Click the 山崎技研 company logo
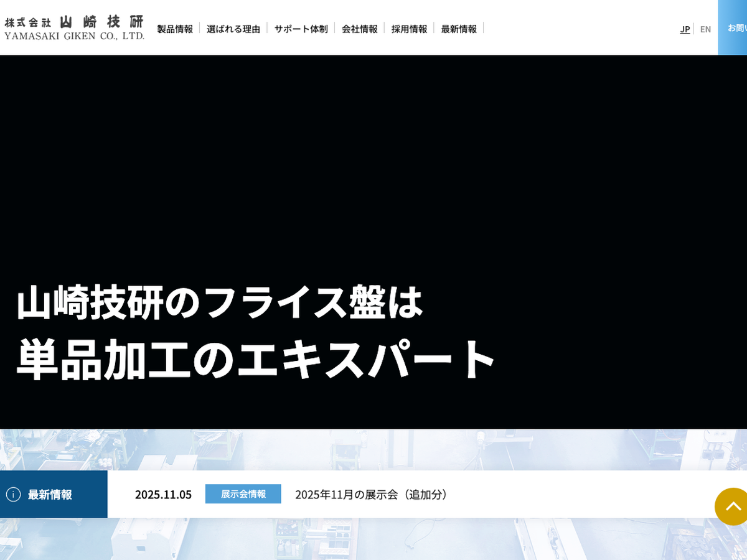Screen dimensions: 747x560 [x=74, y=28]
